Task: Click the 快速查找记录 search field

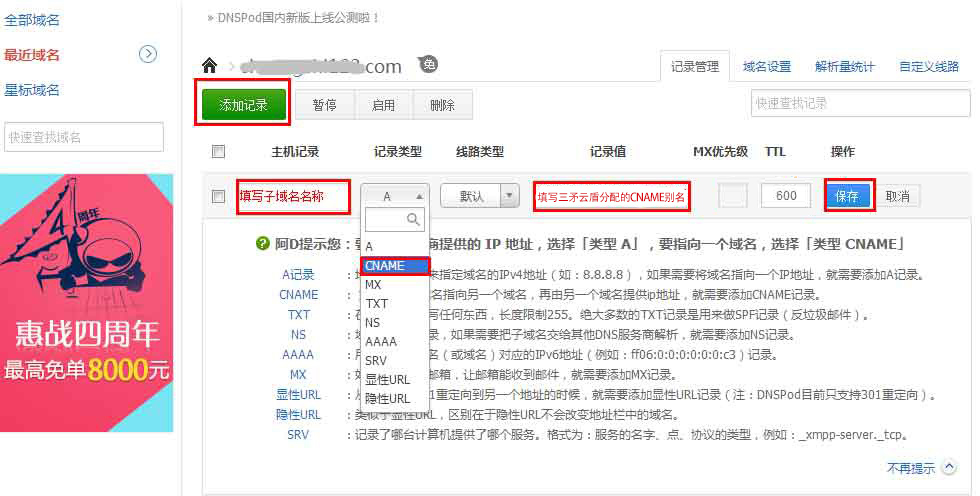Action: pyautogui.click(x=860, y=103)
